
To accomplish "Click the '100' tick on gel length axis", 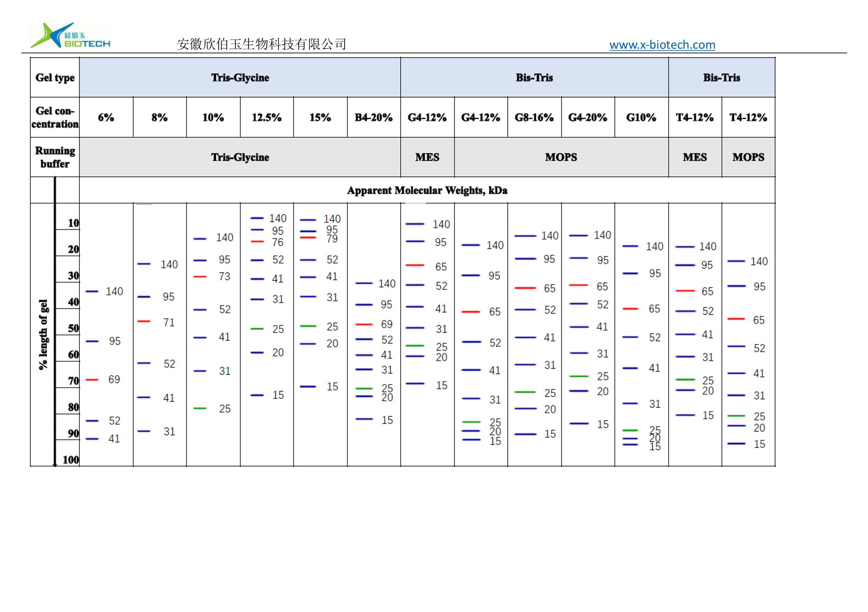I will (71, 460).
